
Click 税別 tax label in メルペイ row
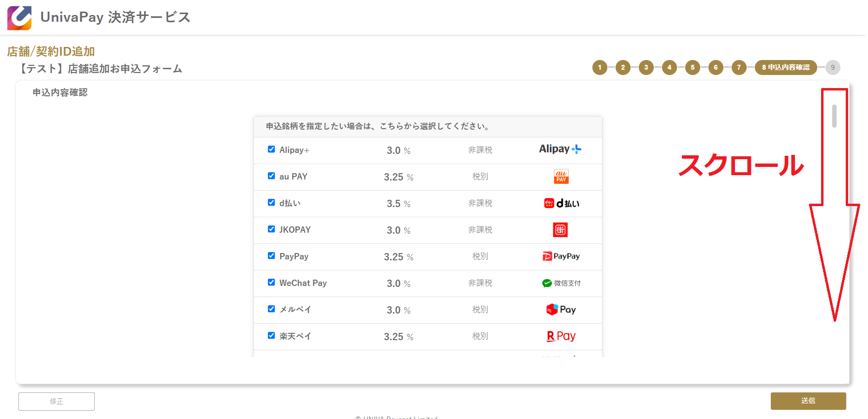click(480, 310)
